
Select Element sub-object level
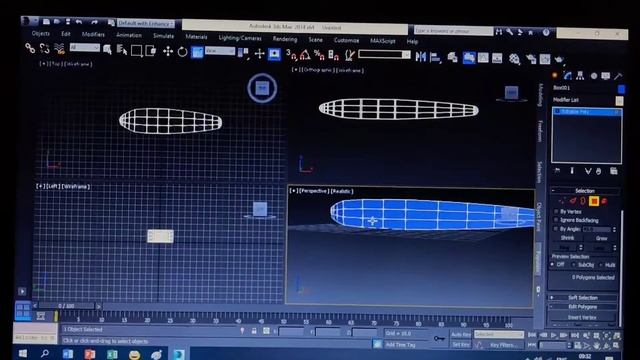(604, 201)
